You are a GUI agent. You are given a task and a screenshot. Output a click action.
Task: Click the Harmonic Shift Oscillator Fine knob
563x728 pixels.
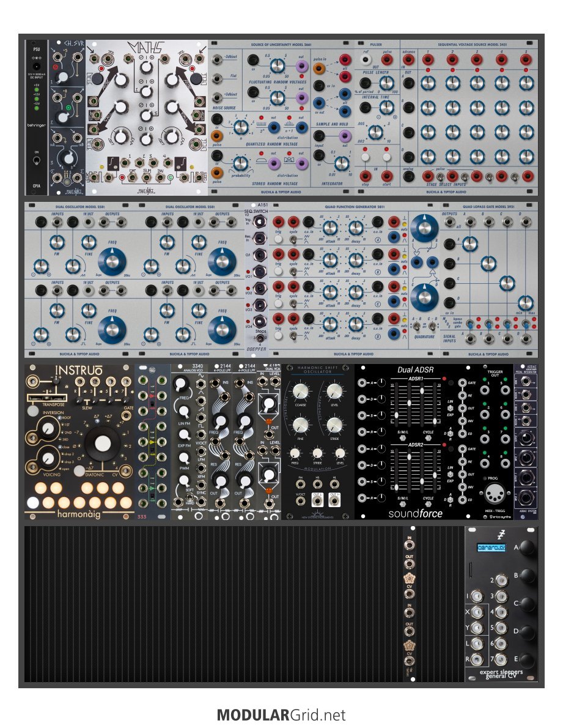pos(300,425)
